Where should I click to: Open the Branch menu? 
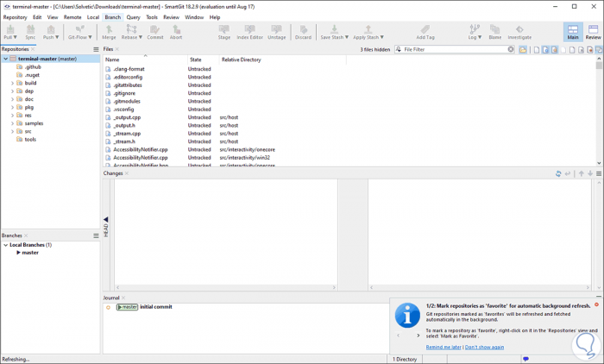click(112, 17)
